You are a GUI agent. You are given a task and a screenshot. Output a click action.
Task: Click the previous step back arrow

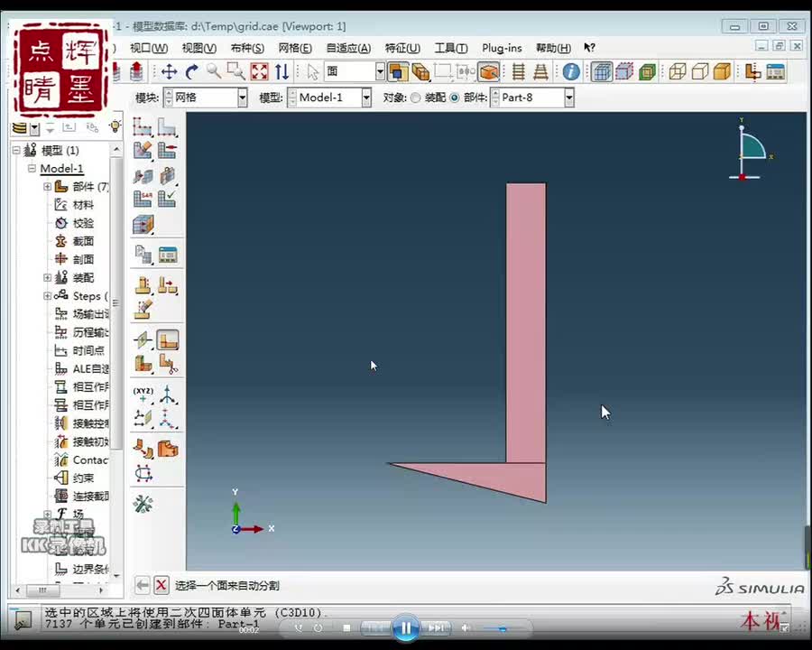point(142,586)
